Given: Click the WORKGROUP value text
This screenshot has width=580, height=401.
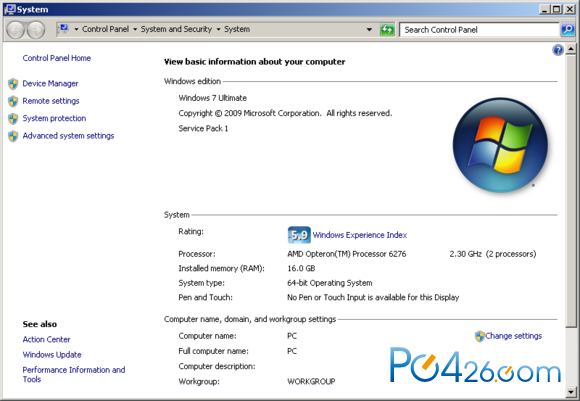Looking at the screenshot, I should click(x=311, y=381).
